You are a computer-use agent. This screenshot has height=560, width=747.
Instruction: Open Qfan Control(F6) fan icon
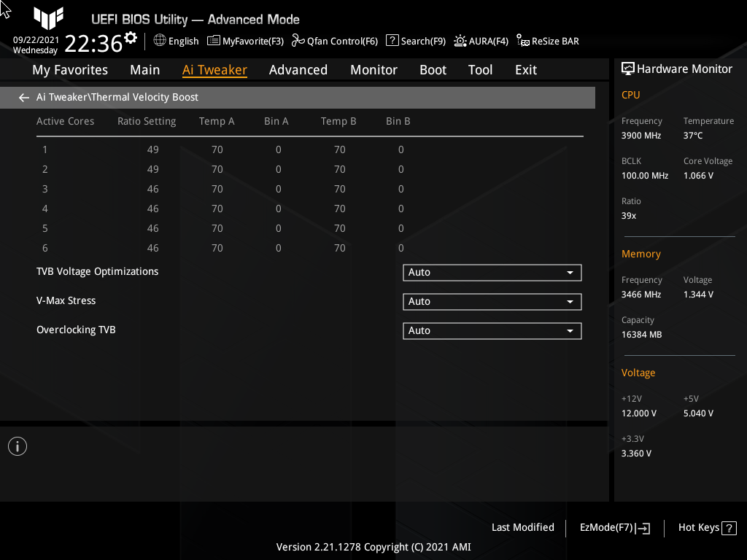298,41
